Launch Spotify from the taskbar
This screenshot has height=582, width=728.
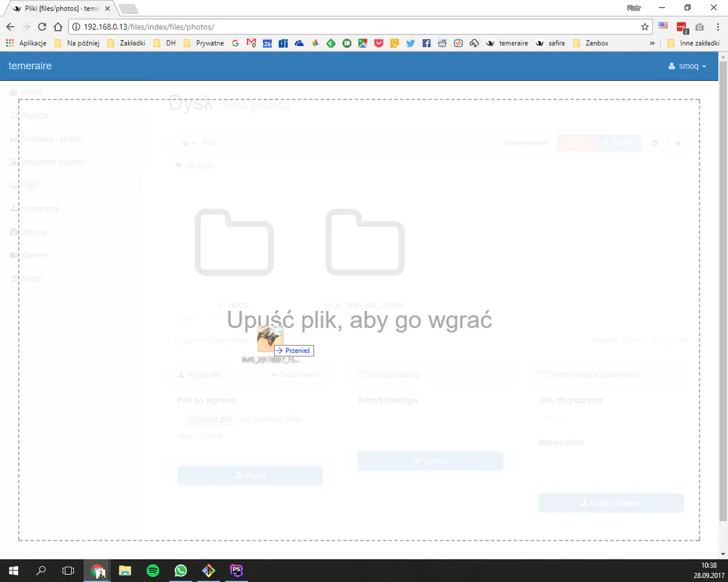153,570
